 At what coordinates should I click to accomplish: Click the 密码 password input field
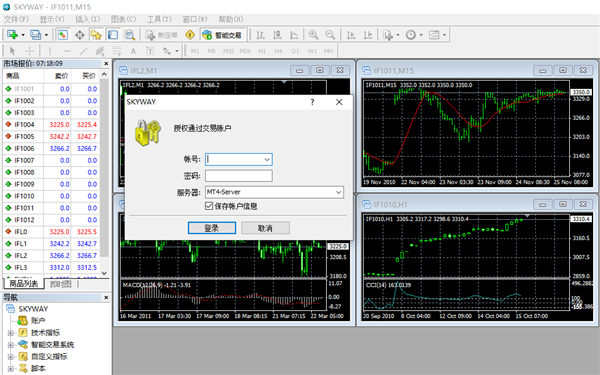tap(239, 176)
